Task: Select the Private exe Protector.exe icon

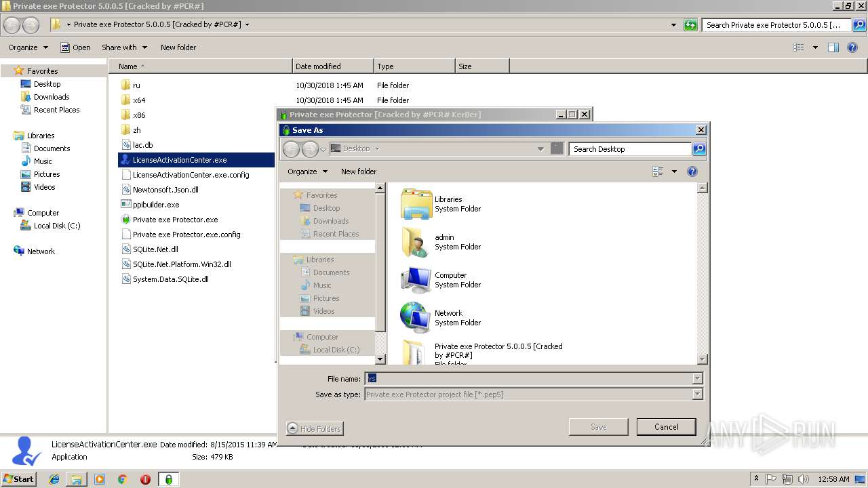Action: tap(125, 220)
